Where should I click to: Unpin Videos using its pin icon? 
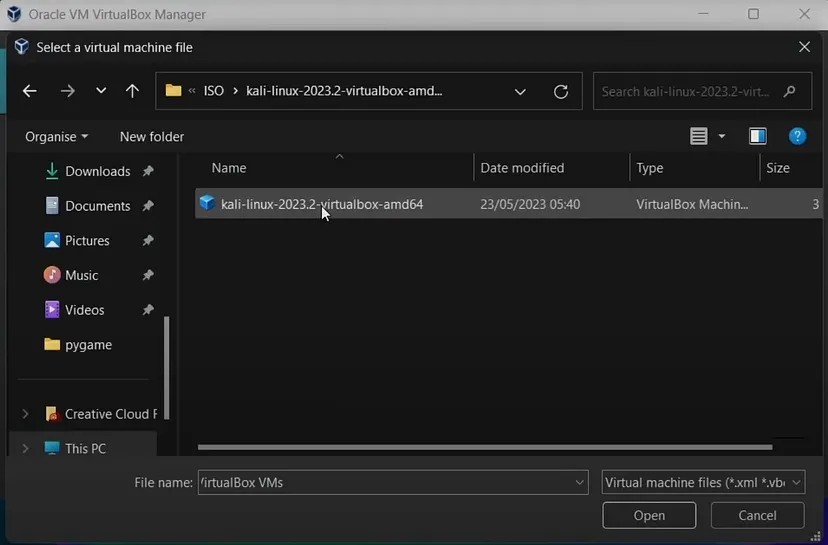pyautogui.click(x=148, y=309)
